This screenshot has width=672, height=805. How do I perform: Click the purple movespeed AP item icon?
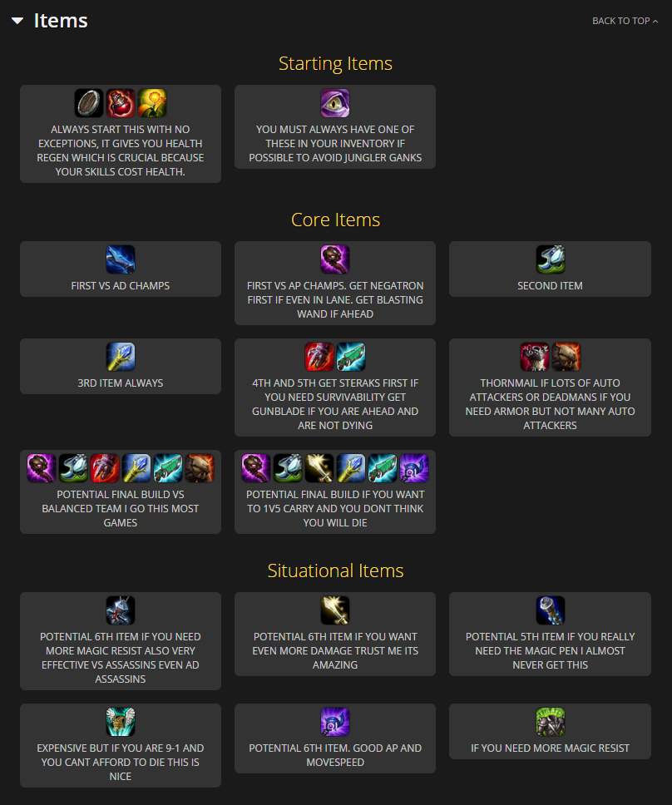335,722
